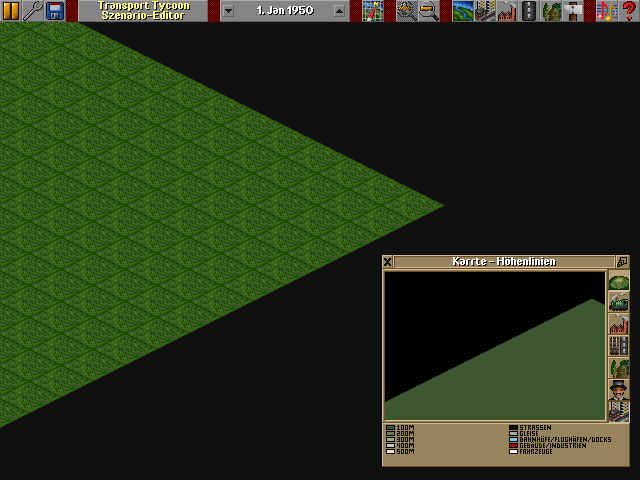Image resolution: width=640 pixels, height=480 pixels.
Task: Click the STRASSEN legend entry
Action: (x=530, y=428)
